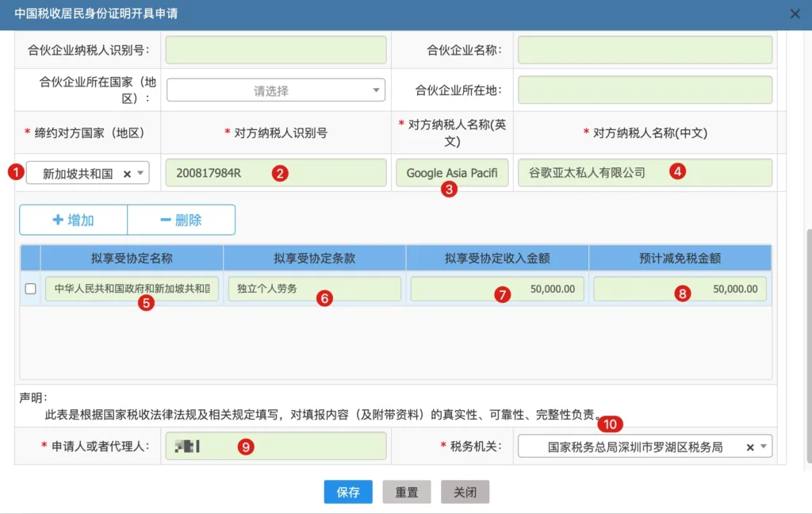Expand the 缔约对方国家 dropdown arrow

click(x=140, y=173)
